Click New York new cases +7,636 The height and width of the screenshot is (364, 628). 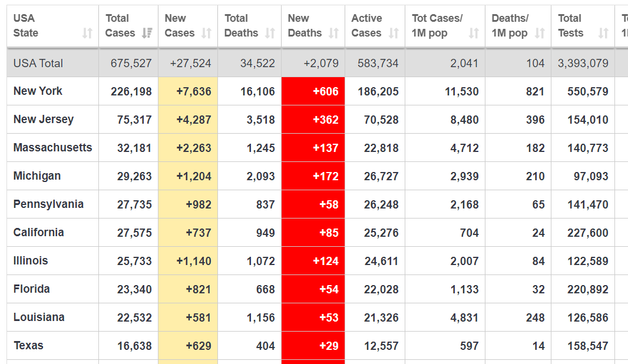194,92
